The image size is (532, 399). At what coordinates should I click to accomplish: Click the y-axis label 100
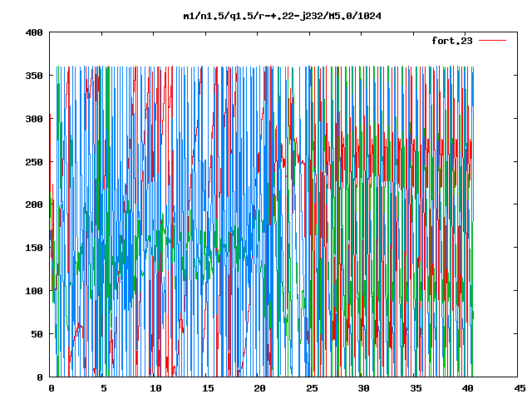pyautogui.click(x=34, y=291)
